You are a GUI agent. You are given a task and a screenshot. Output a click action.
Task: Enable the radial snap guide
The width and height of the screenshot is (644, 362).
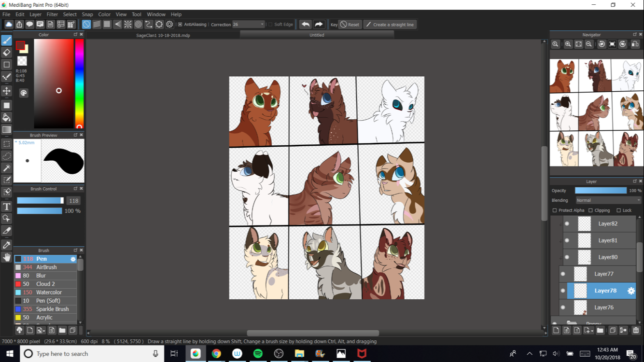pos(128,24)
